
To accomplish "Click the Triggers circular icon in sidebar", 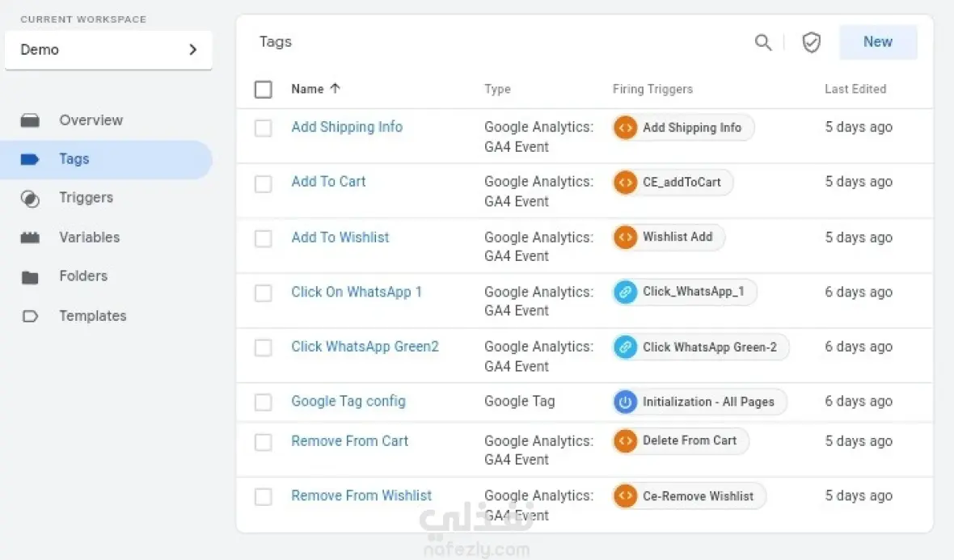I will (x=30, y=198).
